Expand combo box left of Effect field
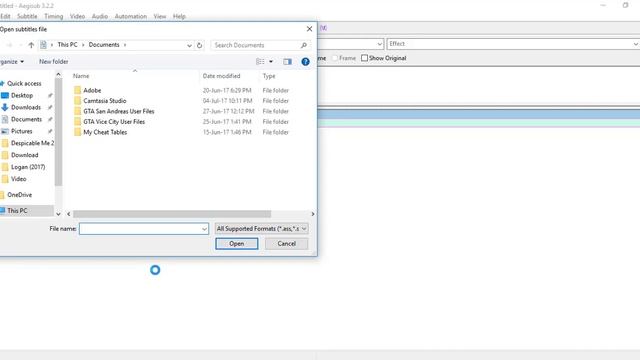640x360 pixels. [380, 44]
